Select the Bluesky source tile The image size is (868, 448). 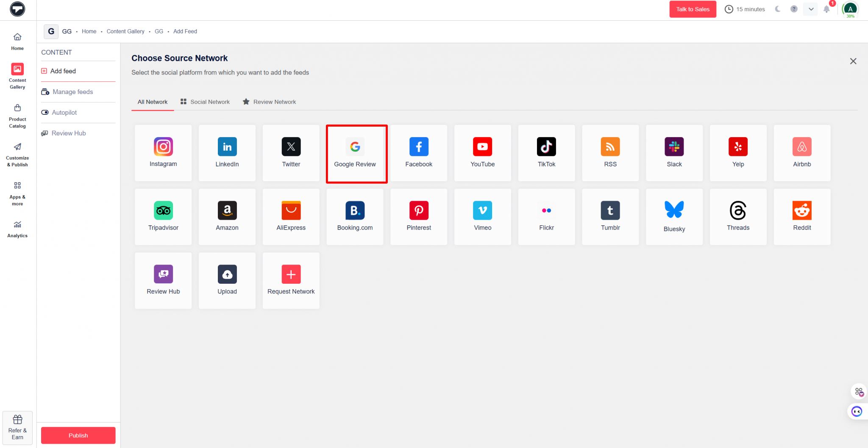click(x=674, y=216)
